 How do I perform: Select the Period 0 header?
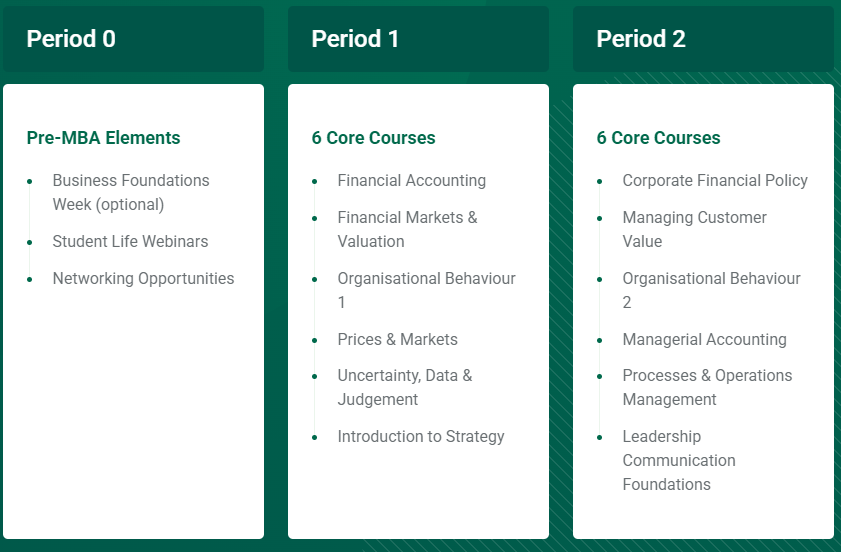133,39
